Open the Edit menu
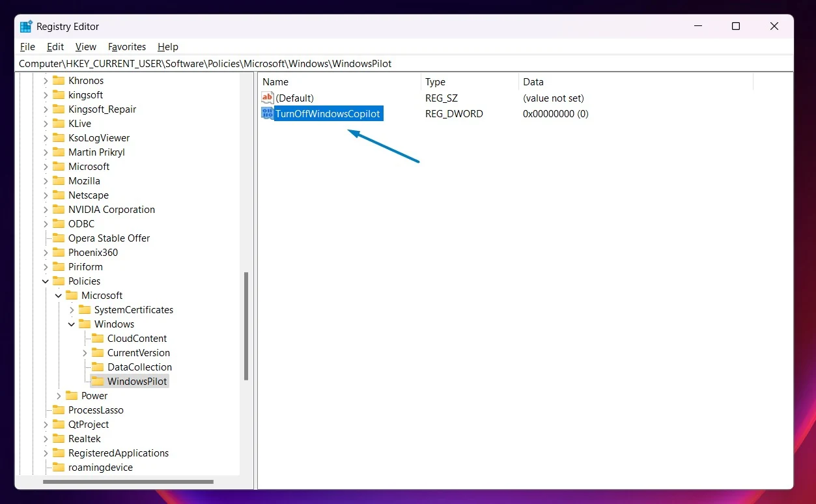This screenshot has height=504, width=816. pyautogui.click(x=55, y=47)
